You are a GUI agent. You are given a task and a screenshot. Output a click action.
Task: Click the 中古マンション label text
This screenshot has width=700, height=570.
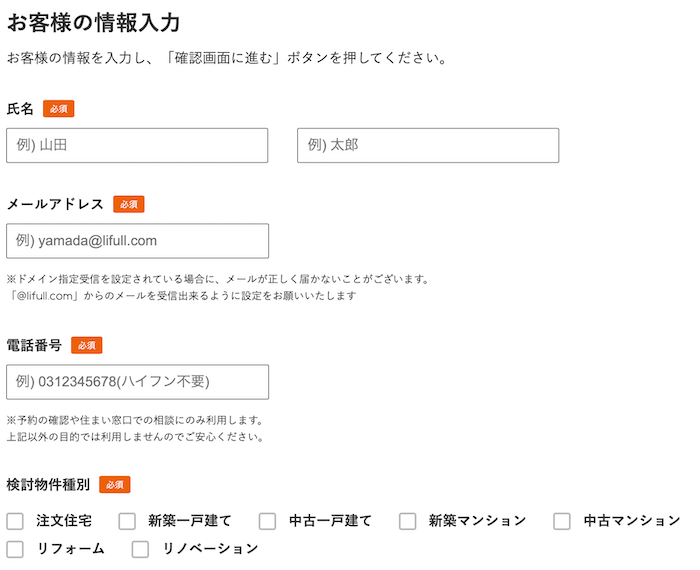coord(632,520)
